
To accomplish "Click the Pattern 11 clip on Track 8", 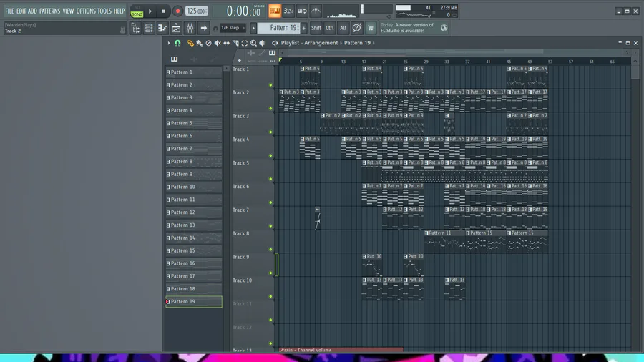I will click(444, 240).
